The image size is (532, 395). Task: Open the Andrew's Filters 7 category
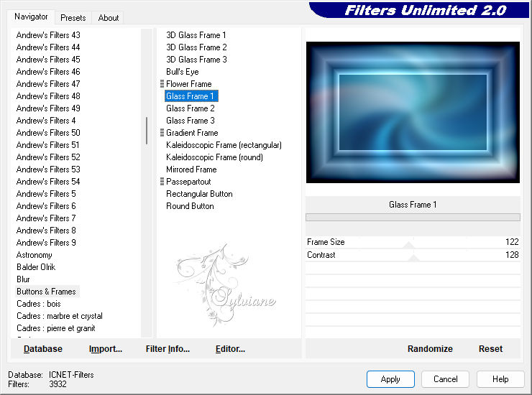(x=46, y=218)
